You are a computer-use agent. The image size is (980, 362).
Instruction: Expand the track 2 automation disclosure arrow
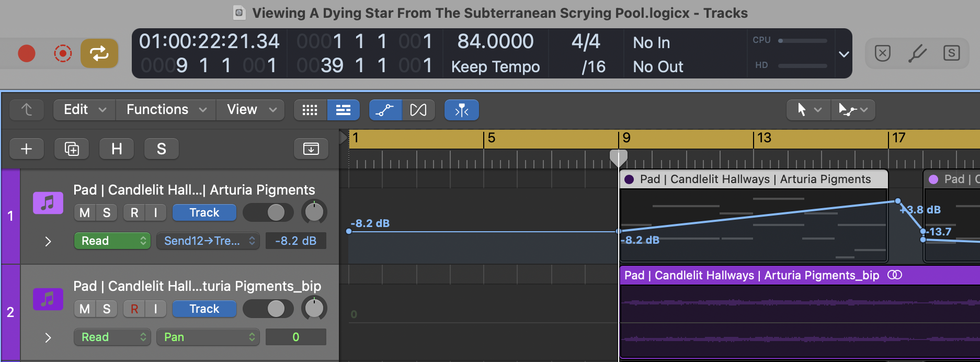pos(48,337)
